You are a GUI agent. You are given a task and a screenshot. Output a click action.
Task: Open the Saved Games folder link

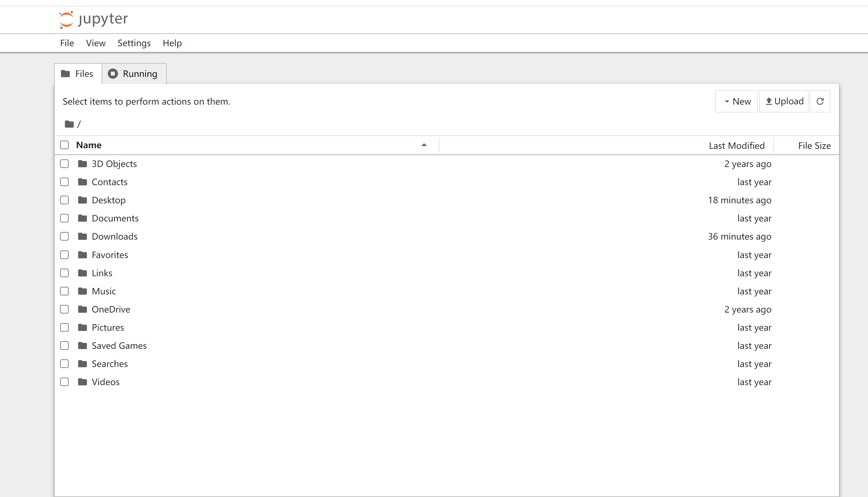pyautogui.click(x=119, y=346)
